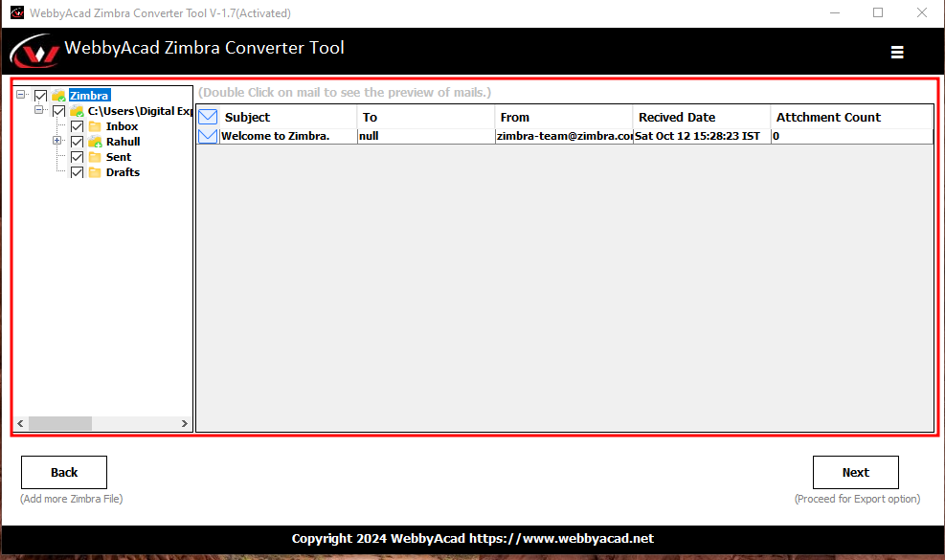Click tree scrollbar left arrow
Viewport: 945px width, 560px height.
(20, 423)
